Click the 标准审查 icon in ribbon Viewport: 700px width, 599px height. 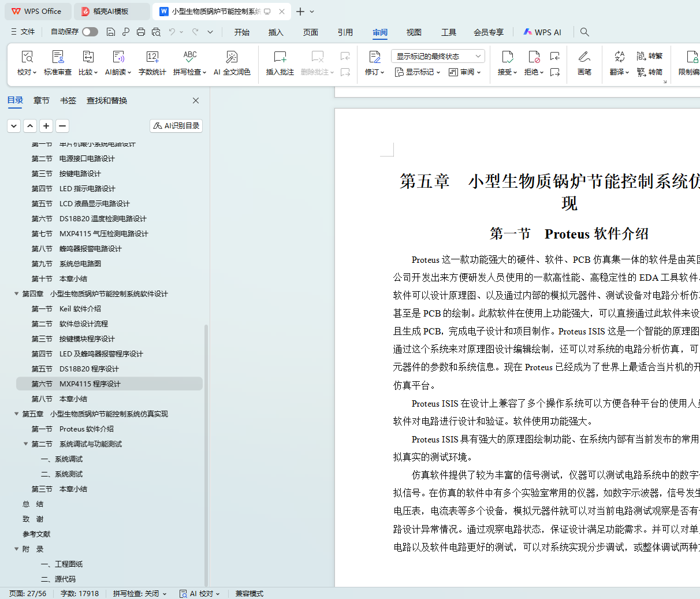(x=58, y=57)
